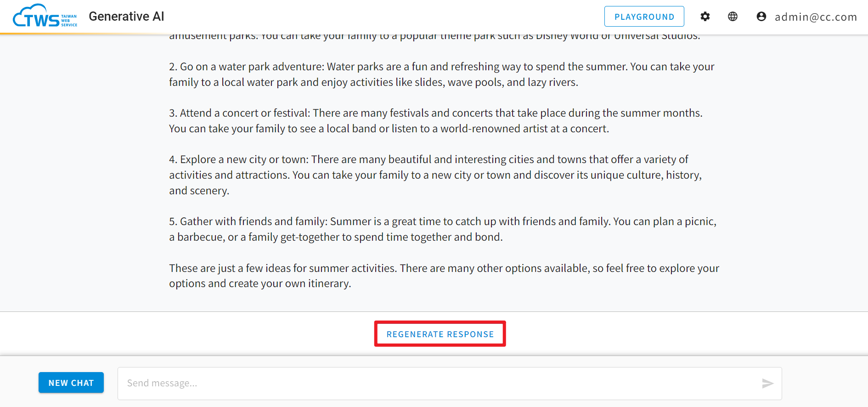Click the water park adventure paragraph
This screenshot has width=868, height=407.
pos(441,74)
